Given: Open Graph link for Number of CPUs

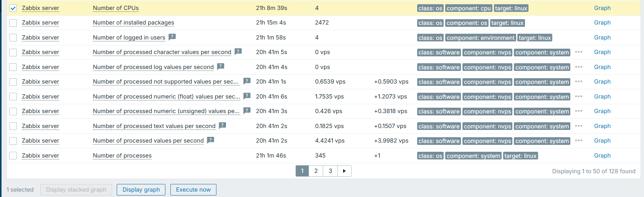Looking at the screenshot, I should click(602, 8).
